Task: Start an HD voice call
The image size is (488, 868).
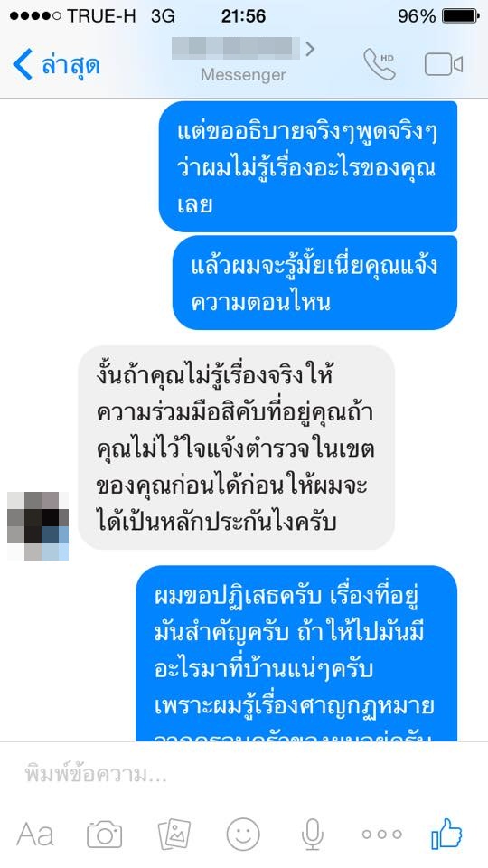Action: [380, 64]
